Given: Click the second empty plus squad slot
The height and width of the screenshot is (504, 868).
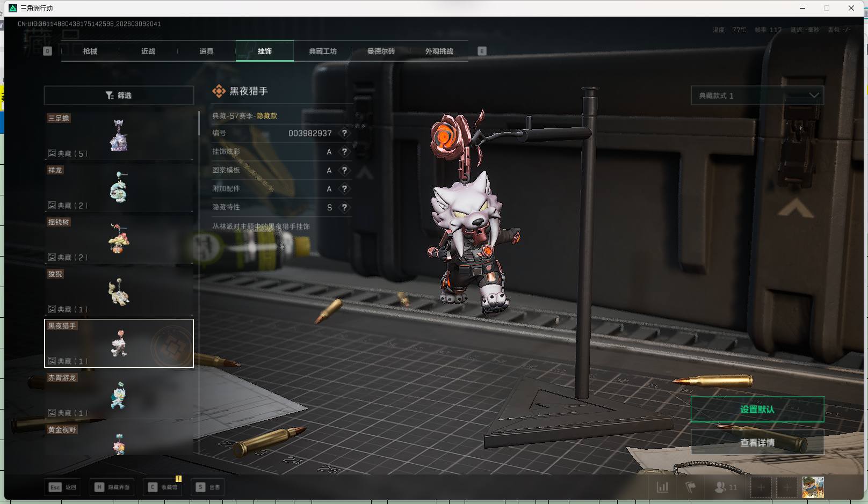Looking at the screenshot, I should [787, 487].
